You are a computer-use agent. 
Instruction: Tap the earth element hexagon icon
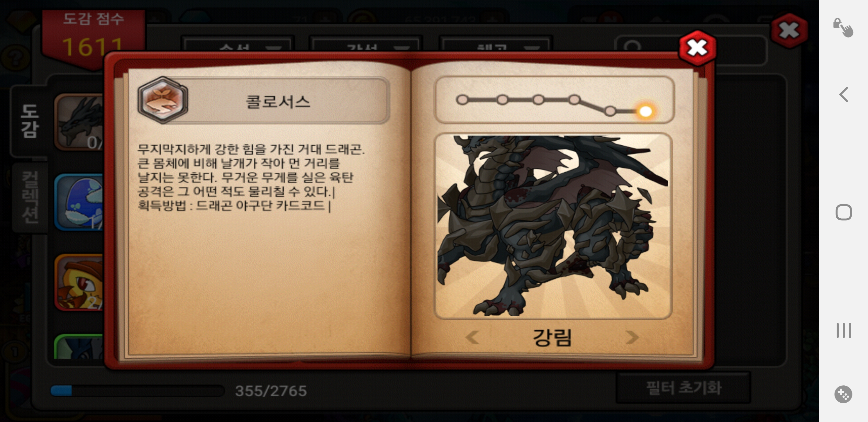coord(163,100)
